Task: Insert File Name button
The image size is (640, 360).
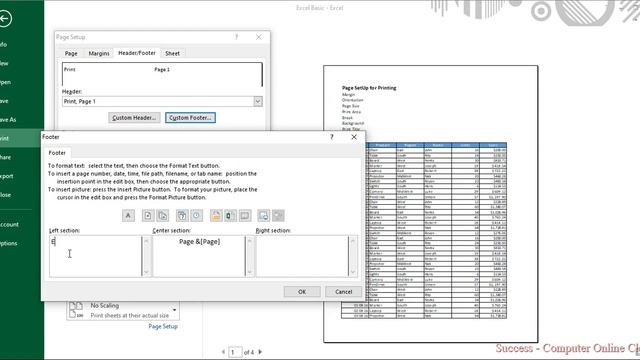Action: click(x=230, y=216)
